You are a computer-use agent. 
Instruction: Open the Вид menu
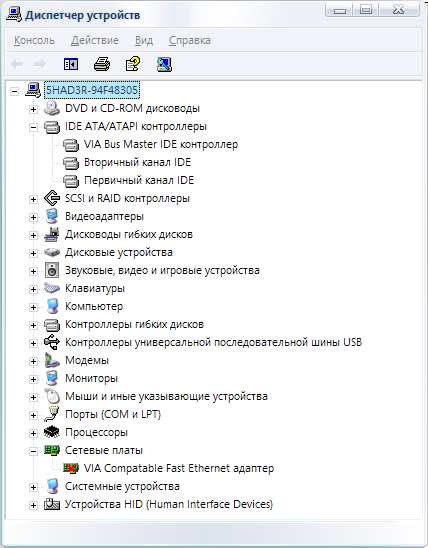[x=144, y=40]
